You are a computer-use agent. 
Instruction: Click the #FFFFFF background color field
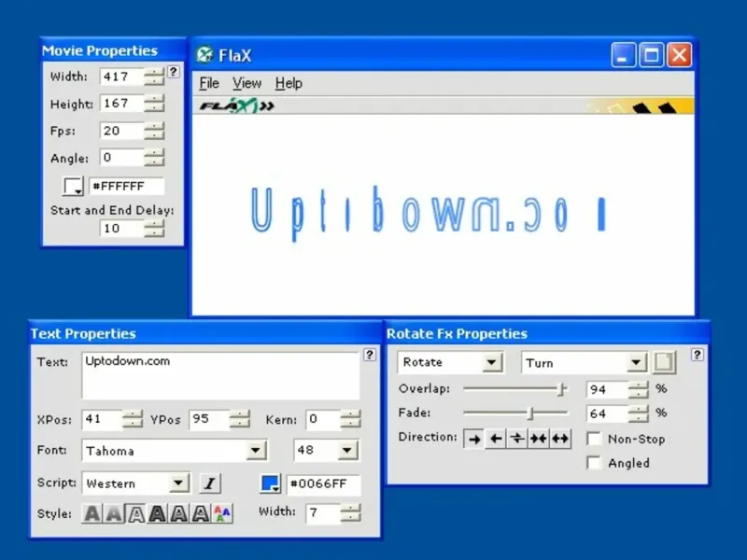pyautogui.click(x=127, y=186)
